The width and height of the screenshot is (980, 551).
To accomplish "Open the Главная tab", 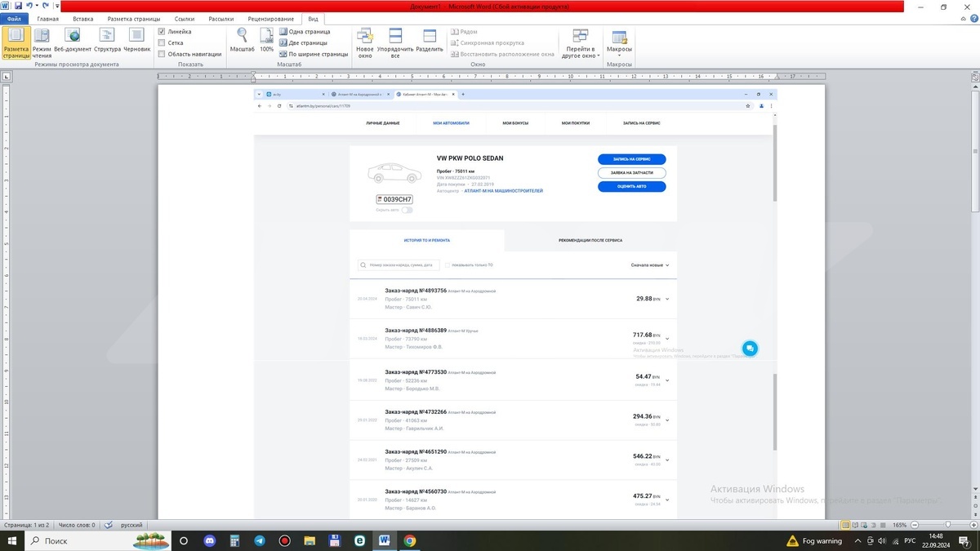I will pos(48,19).
